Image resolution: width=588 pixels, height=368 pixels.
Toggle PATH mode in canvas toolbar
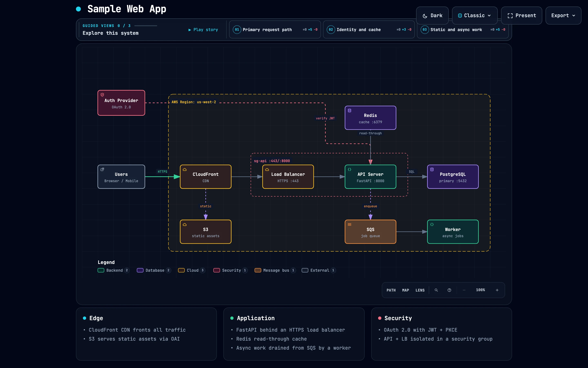(391, 290)
